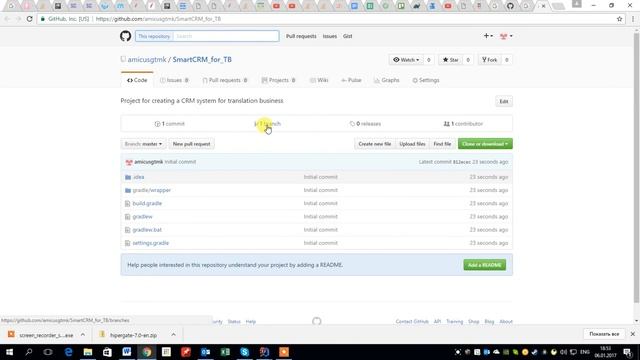640x360 pixels.
Task: Click the Add a README button
Action: click(484, 265)
